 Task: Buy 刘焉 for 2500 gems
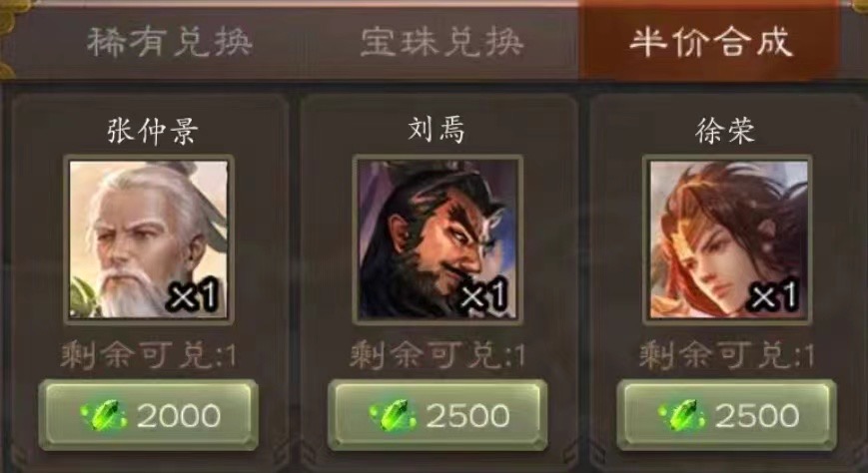coord(437,415)
